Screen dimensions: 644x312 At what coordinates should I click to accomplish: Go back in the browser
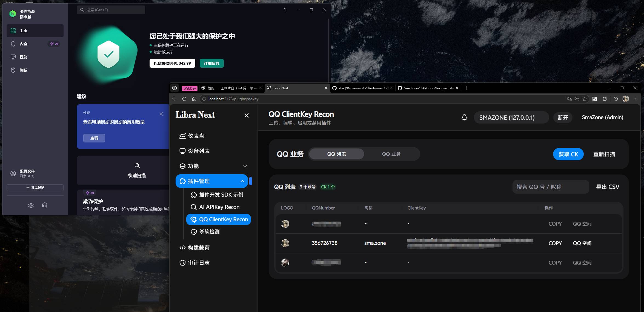(x=174, y=99)
